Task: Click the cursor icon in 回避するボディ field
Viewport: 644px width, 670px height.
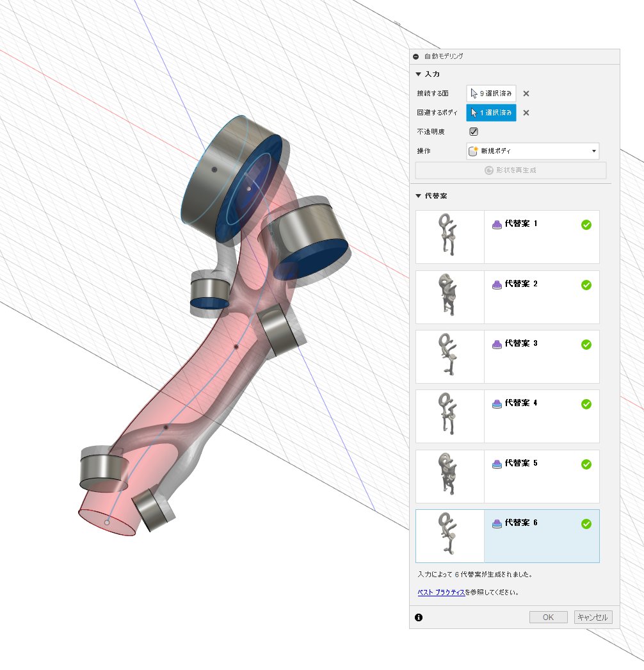Action: (x=474, y=112)
